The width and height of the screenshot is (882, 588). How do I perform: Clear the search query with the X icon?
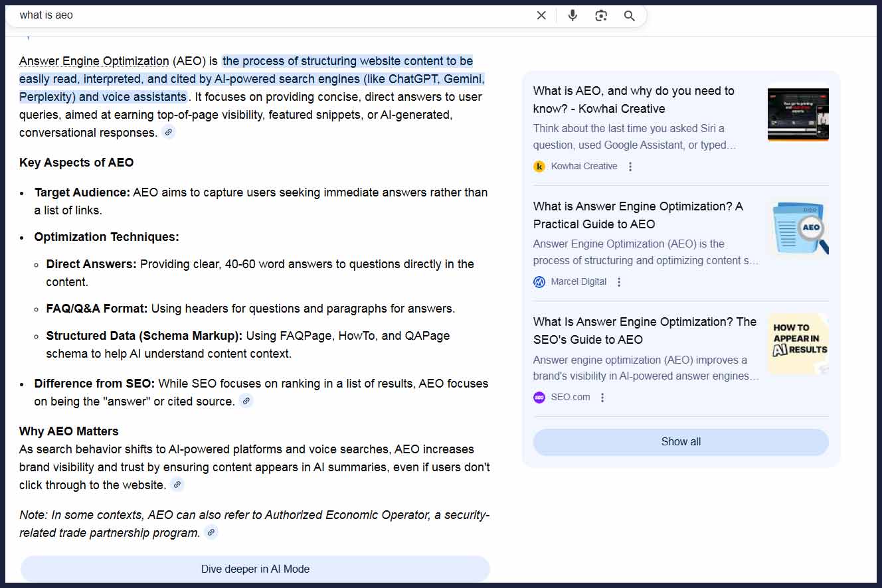tap(541, 15)
